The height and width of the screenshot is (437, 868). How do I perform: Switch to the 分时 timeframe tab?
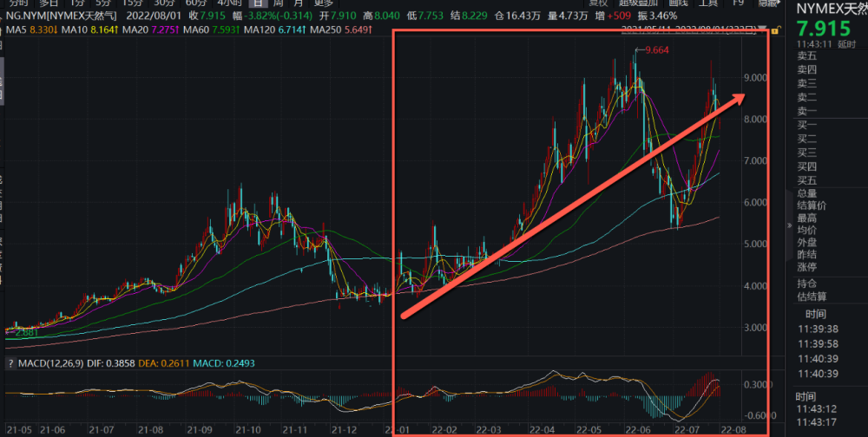click(x=17, y=3)
